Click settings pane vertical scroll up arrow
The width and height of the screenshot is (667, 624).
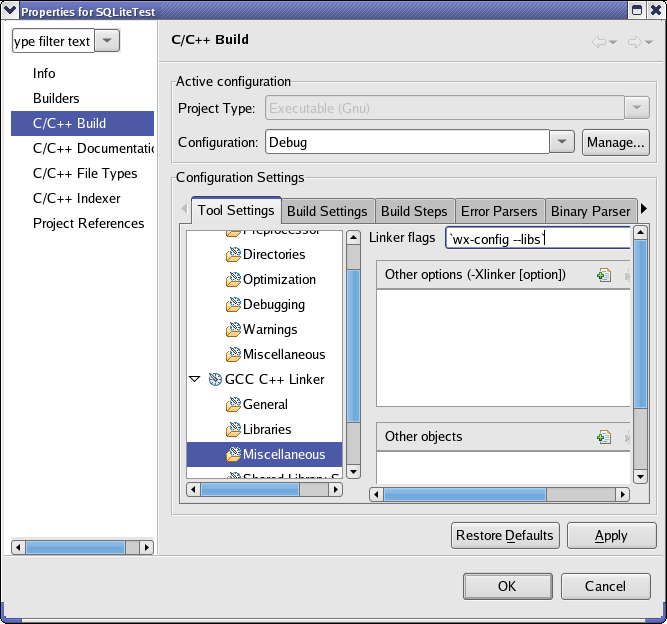pyautogui.click(x=640, y=233)
